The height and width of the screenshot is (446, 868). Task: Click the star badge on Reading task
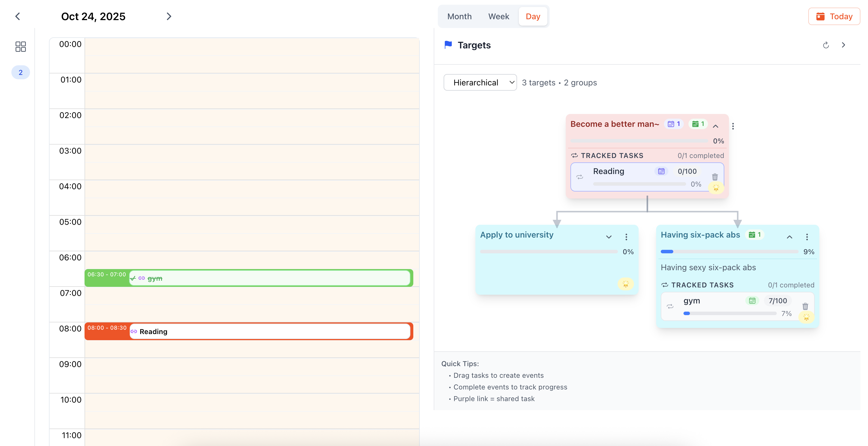(716, 187)
